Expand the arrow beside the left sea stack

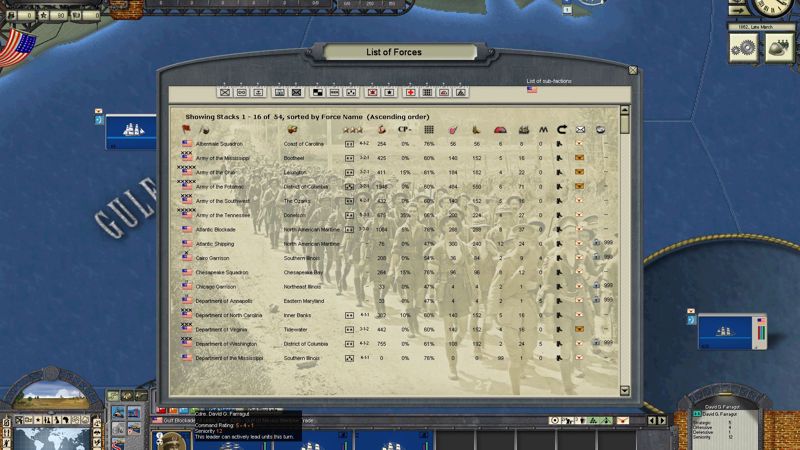coord(99,120)
